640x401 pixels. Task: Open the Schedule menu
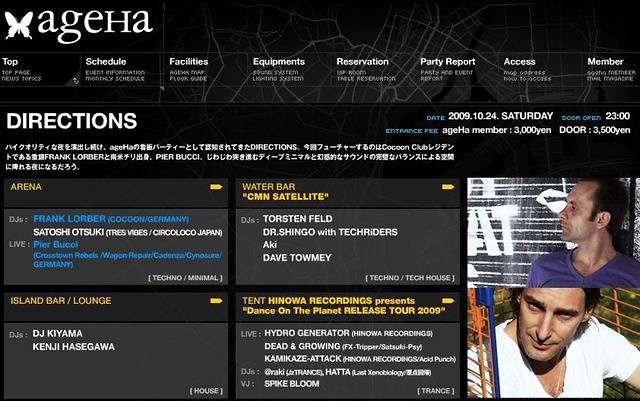106,61
